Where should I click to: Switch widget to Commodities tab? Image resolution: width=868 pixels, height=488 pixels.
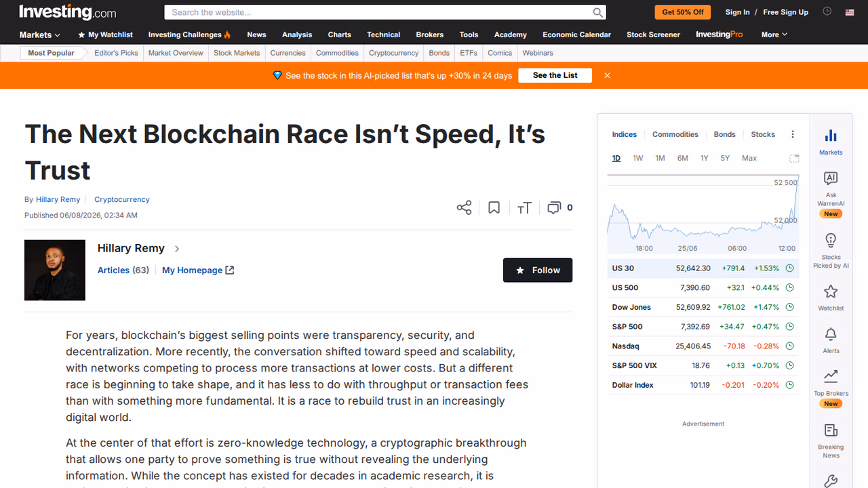pos(675,134)
